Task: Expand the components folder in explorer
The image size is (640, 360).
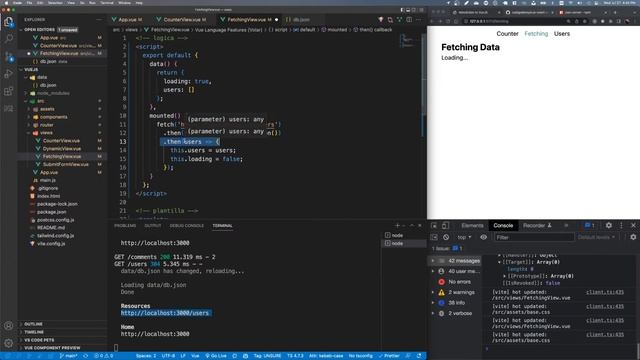Action: 61,117
